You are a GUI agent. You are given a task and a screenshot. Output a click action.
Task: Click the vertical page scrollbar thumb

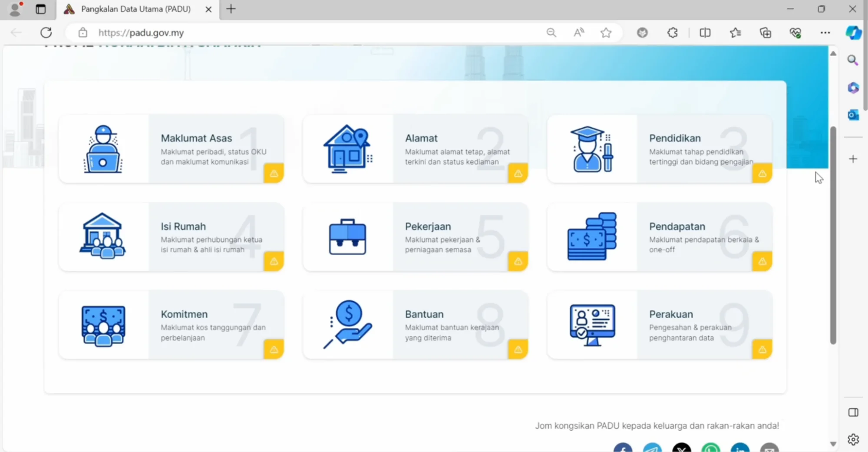click(x=833, y=235)
